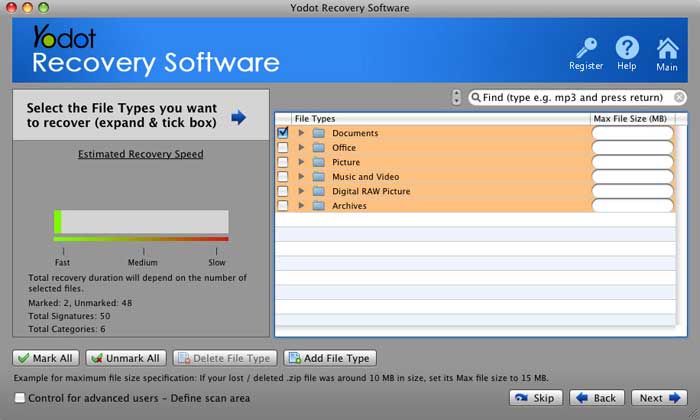Tick the Digital RAW Picture checkbox
Viewport: 700px width, 420px height.
pos(283,191)
